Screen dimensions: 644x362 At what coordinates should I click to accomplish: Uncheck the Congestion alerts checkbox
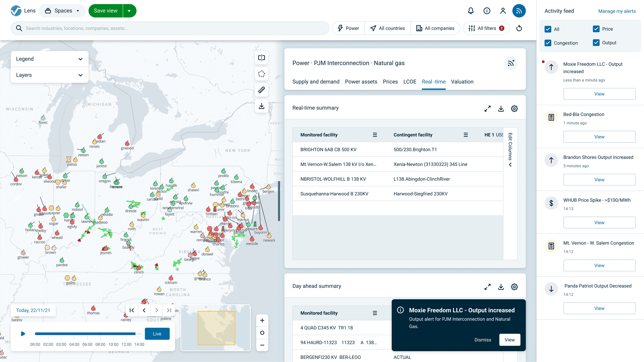(x=548, y=43)
